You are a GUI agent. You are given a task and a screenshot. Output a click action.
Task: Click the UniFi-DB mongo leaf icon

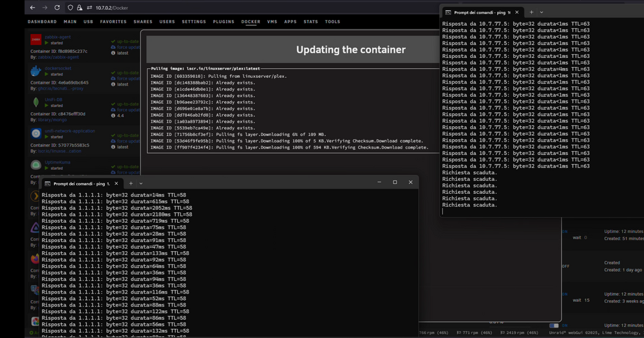pyautogui.click(x=36, y=102)
